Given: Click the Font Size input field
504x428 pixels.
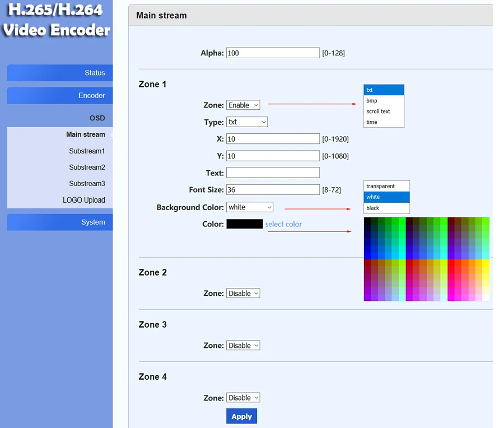Looking at the screenshot, I should [x=273, y=190].
